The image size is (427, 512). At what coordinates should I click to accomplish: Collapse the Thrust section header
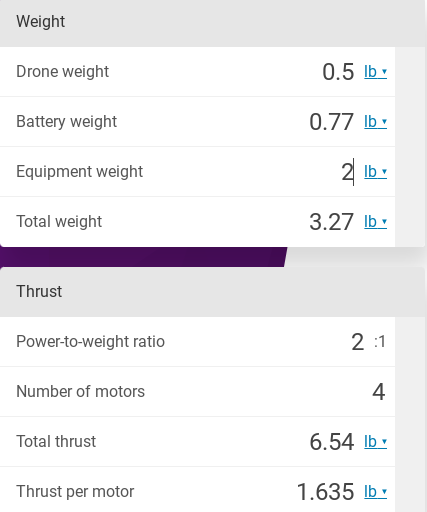pyautogui.click(x=213, y=292)
